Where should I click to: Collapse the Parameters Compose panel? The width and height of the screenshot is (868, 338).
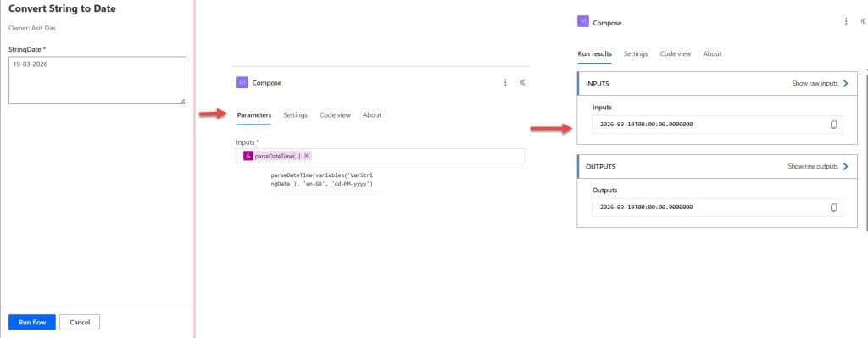522,82
